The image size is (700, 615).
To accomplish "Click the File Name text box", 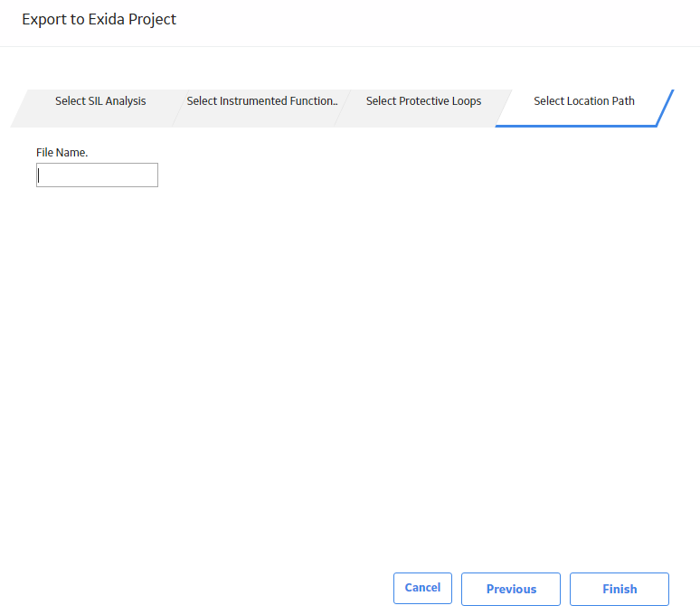I will pyautogui.click(x=97, y=175).
